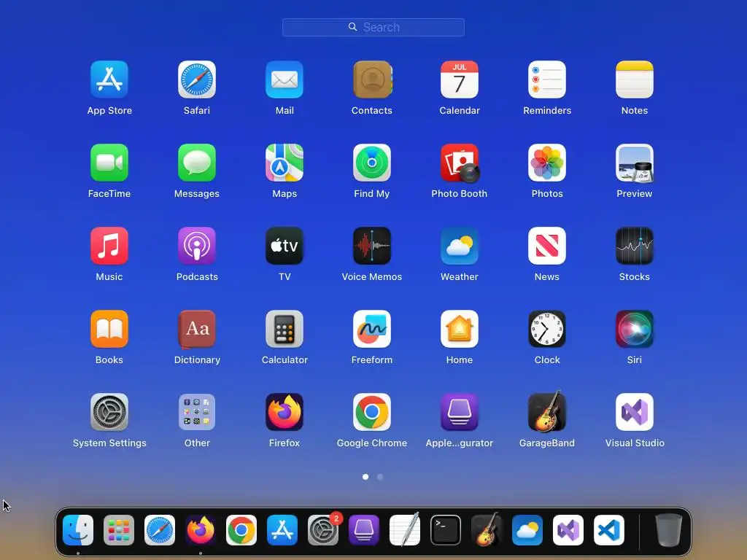Launch the News app
The image size is (747, 560).
point(547,246)
